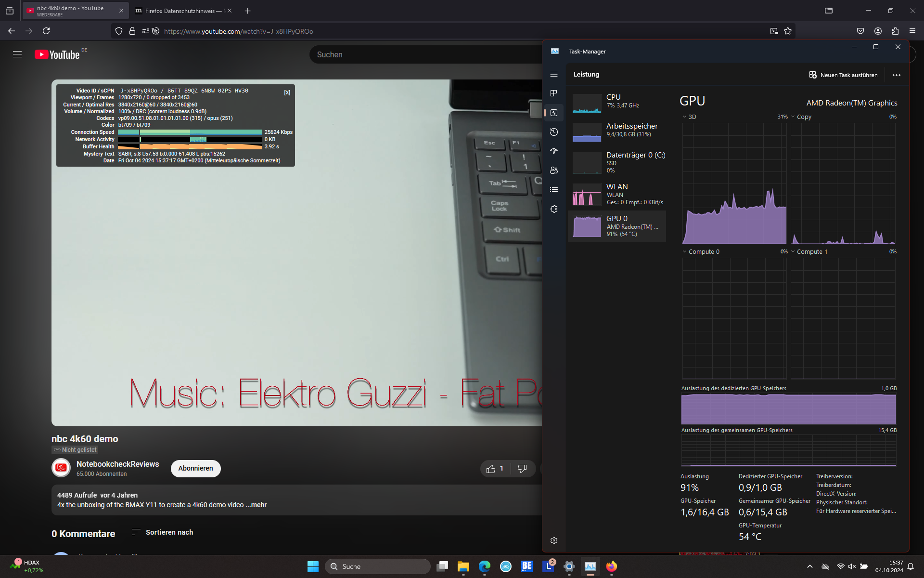This screenshot has height=578, width=924.
Task: Toggle the Task Manager navigation hamburger menu
Action: click(554, 74)
